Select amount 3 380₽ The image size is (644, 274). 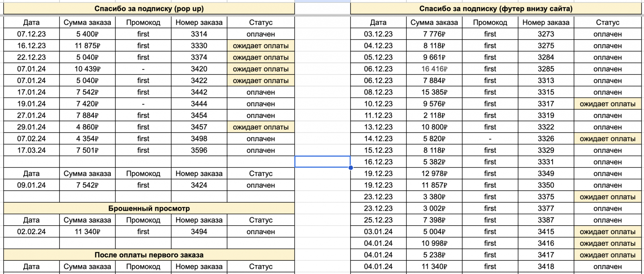pos(434,197)
